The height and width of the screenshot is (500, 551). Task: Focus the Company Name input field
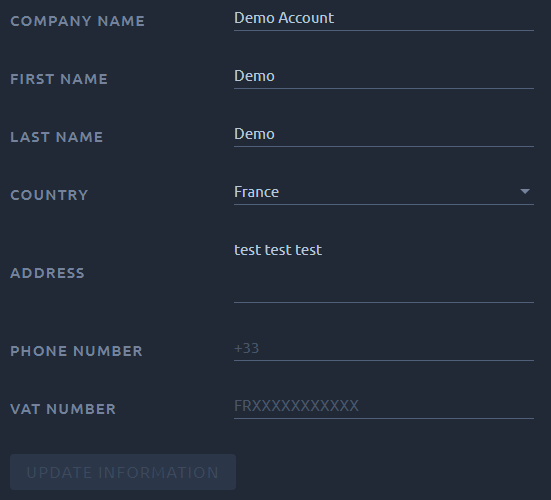[x=384, y=18]
